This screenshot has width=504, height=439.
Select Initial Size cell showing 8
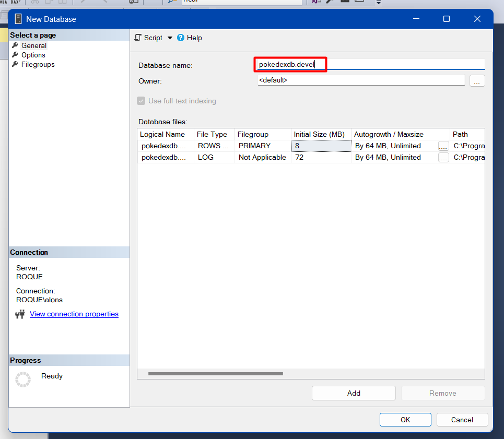(x=321, y=146)
